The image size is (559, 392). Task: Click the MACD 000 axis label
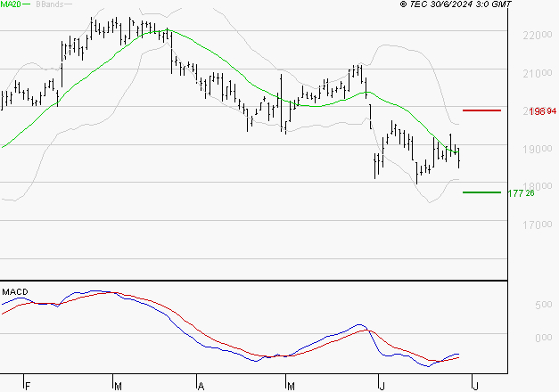tap(544, 338)
